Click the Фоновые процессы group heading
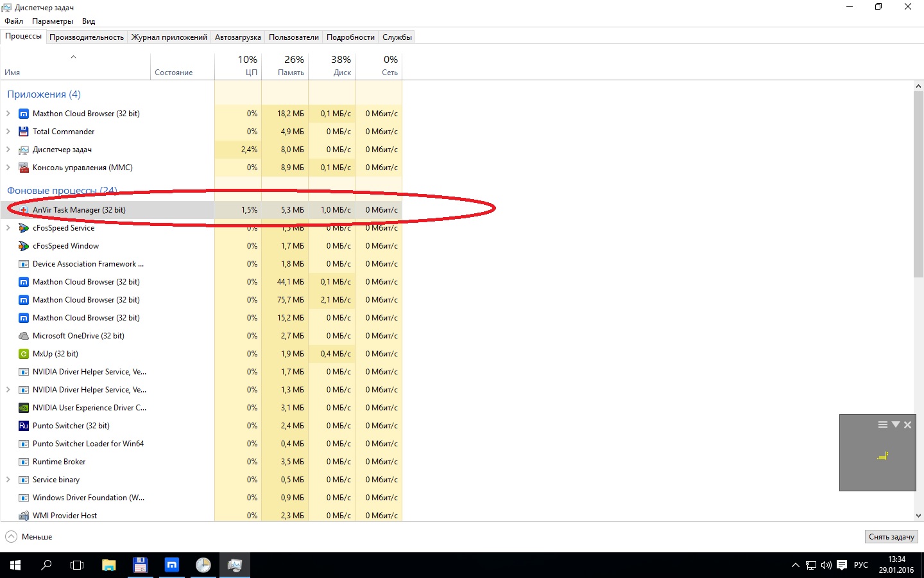Image resolution: width=924 pixels, height=578 pixels. (62, 191)
